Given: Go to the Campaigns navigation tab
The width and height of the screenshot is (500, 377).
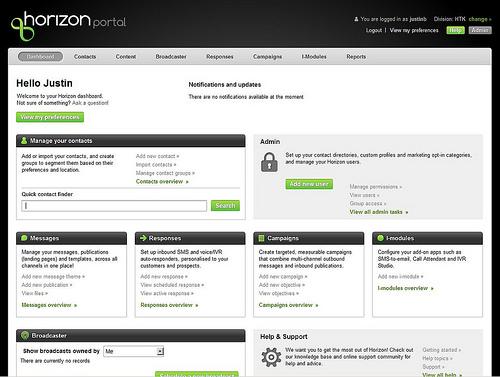Looking at the screenshot, I should pos(267,57).
